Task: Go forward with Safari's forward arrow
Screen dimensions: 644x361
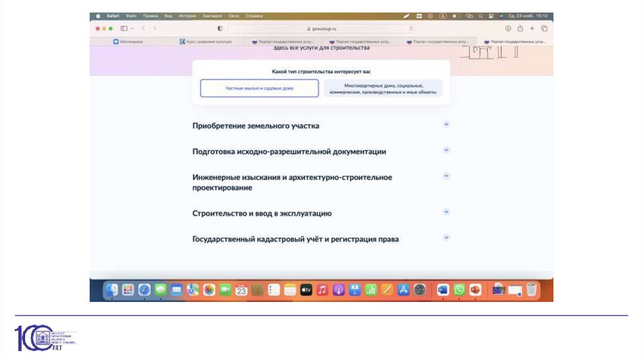Action: (x=155, y=29)
